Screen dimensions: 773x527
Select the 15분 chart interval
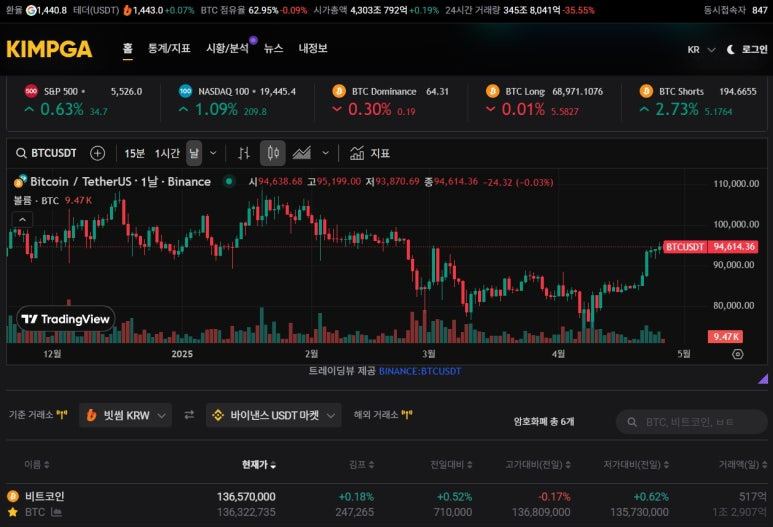pos(134,153)
